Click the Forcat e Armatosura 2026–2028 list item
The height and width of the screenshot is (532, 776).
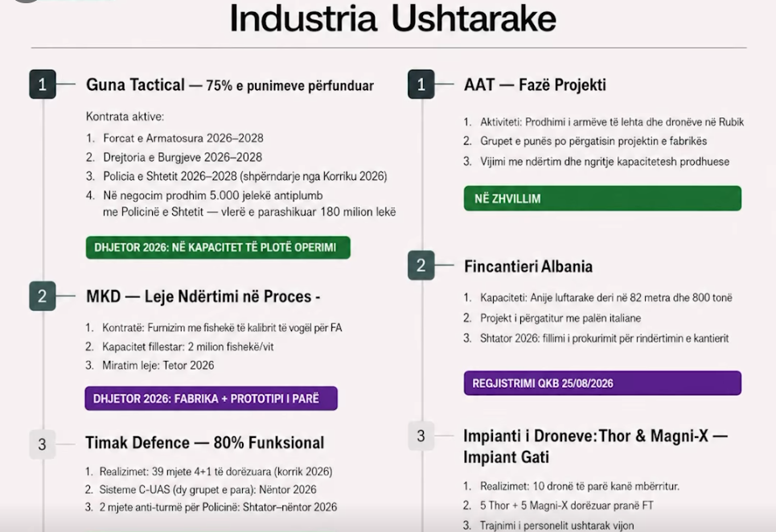(x=174, y=138)
